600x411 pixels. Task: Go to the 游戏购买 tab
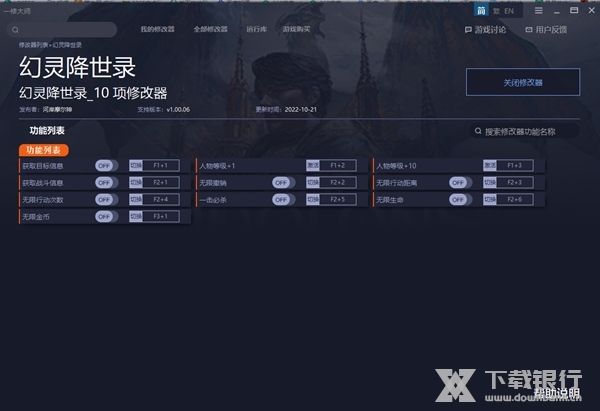(296, 29)
